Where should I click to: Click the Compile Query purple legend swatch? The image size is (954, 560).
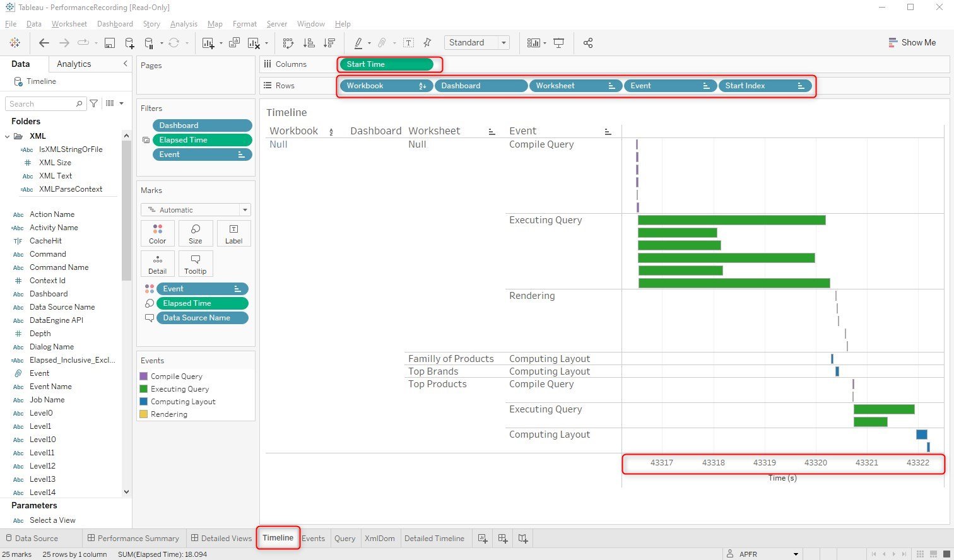coord(144,376)
